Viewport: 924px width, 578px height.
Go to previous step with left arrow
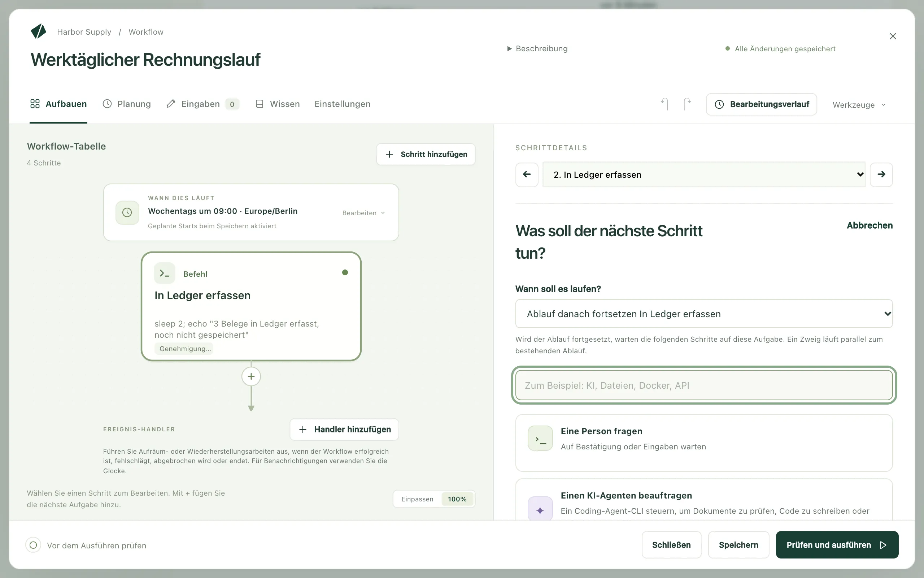[527, 175]
